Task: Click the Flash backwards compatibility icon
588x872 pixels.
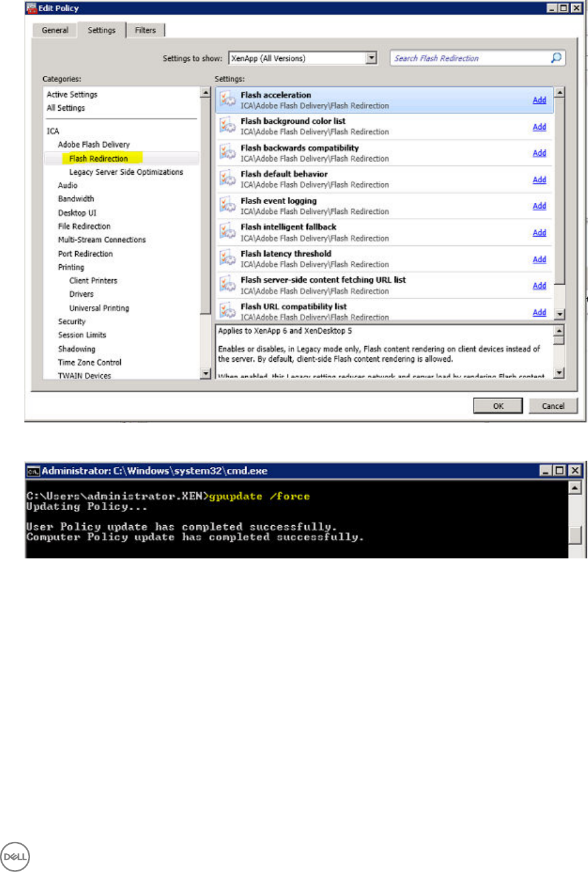Action: click(x=228, y=153)
